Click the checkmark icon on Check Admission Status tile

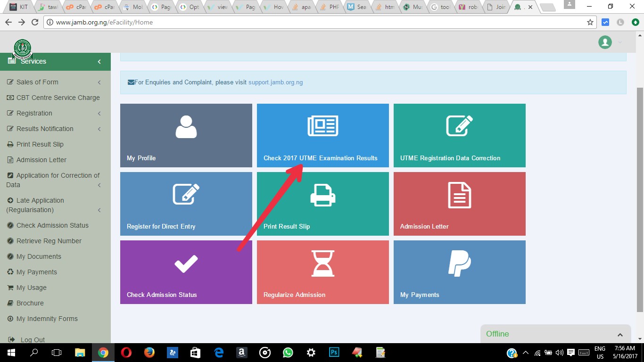tap(186, 263)
